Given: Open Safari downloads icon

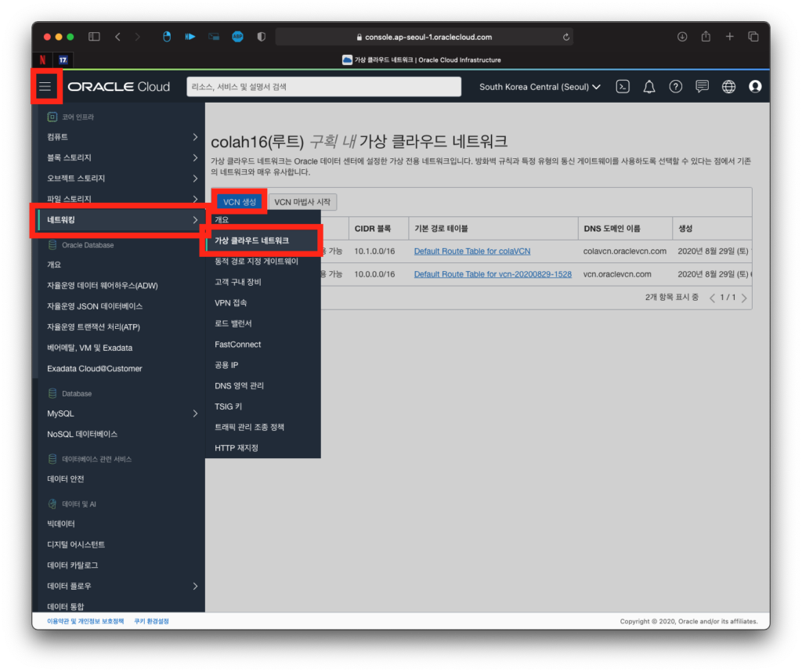Looking at the screenshot, I should 682,37.
